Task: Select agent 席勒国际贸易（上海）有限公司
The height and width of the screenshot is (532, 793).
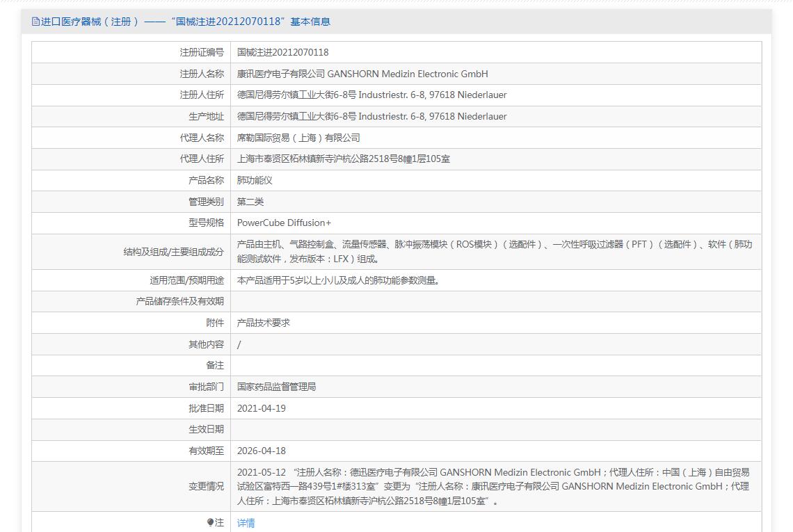Action: point(298,138)
